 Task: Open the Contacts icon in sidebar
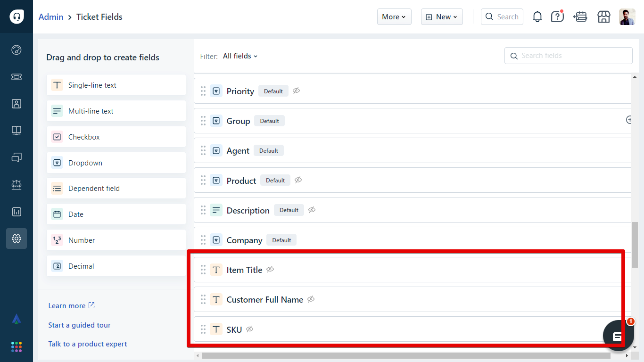coord(17,104)
